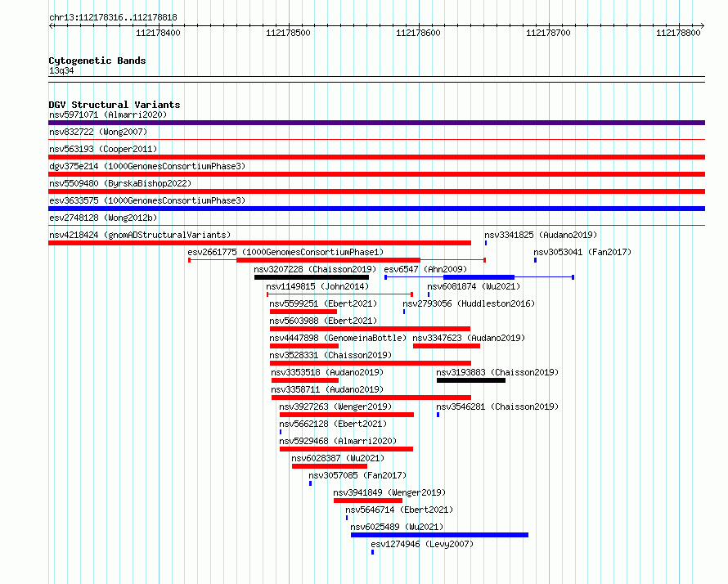Open the nsv4447898 (GenomeinaBottle) label
This screenshot has width=728, height=584.
coord(338,338)
